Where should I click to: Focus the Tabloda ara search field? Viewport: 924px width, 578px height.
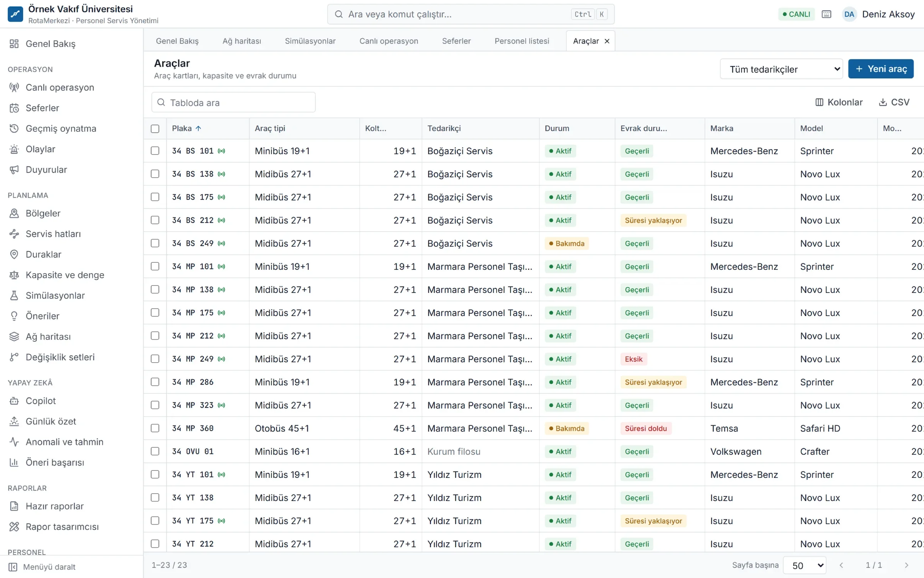click(x=233, y=102)
